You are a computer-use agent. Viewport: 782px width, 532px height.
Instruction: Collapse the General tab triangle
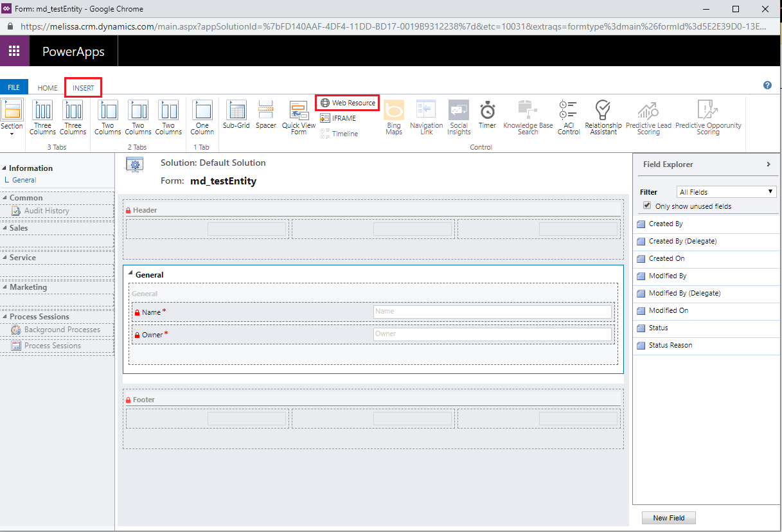point(131,274)
